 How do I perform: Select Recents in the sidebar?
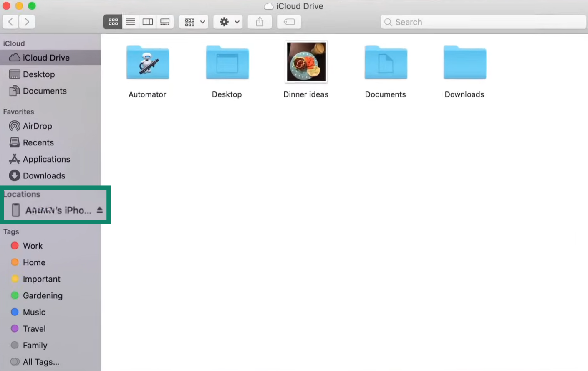37,142
